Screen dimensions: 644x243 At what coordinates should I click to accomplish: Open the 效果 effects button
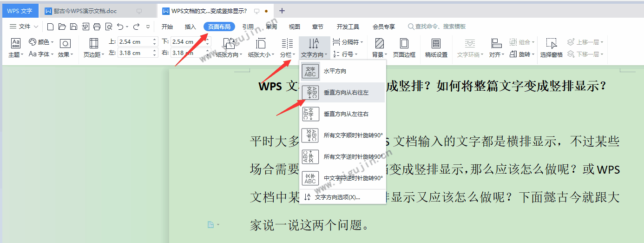click(65, 48)
